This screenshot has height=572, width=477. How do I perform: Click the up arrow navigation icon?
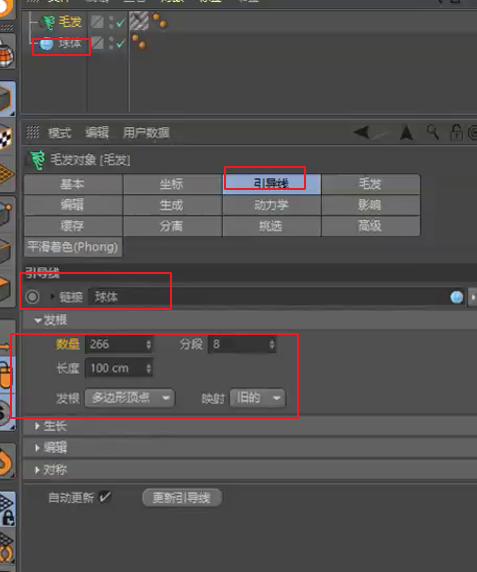pyautogui.click(x=406, y=132)
